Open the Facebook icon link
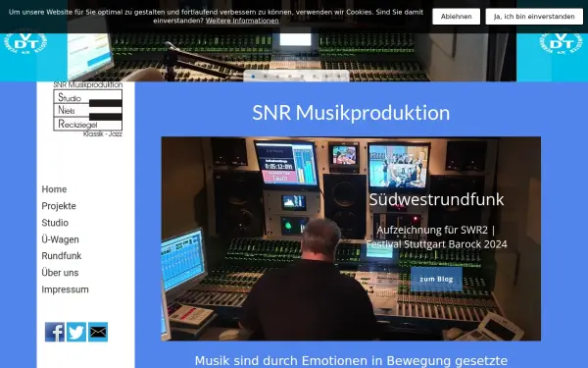This screenshot has height=368, width=588. [55, 332]
